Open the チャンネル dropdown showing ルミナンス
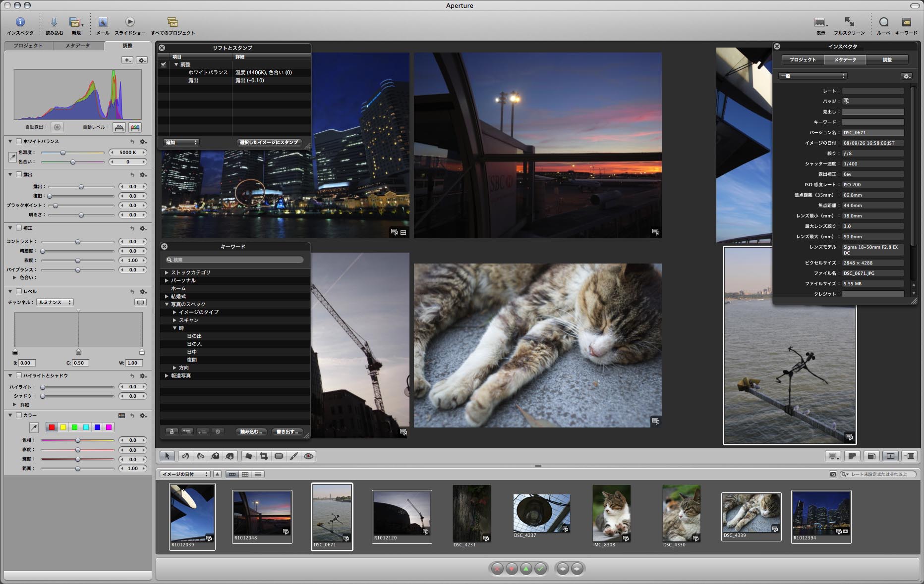 [55, 302]
